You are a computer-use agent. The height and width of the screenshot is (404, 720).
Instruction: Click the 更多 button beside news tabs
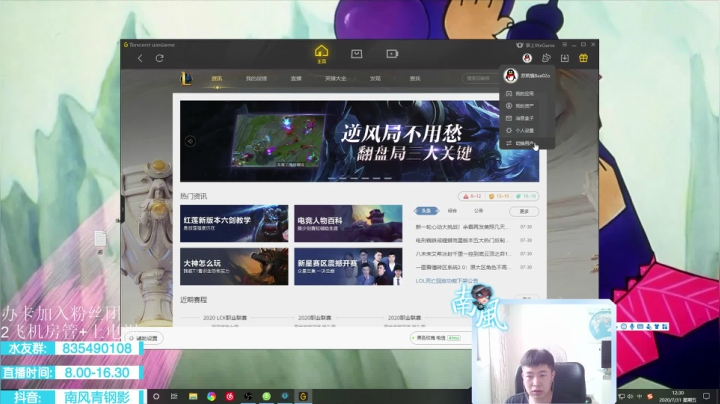[524, 211]
